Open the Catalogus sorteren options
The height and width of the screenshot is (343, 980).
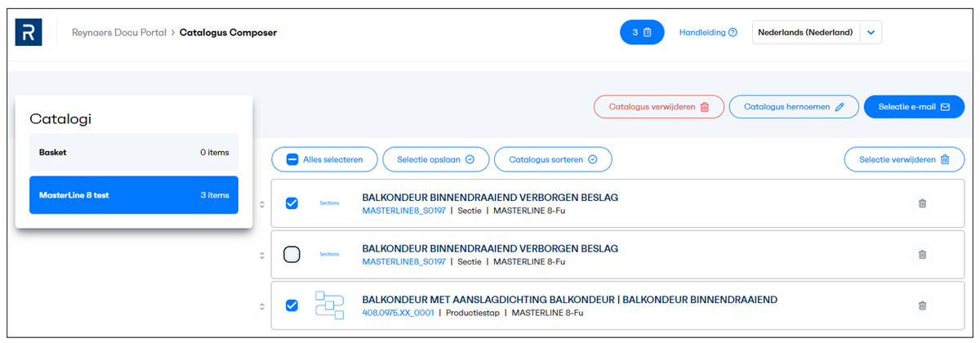coord(553,159)
